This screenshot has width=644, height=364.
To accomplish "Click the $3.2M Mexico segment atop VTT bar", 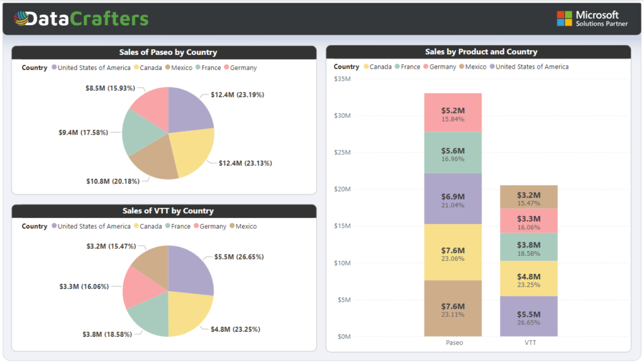I will pyautogui.click(x=528, y=197).
